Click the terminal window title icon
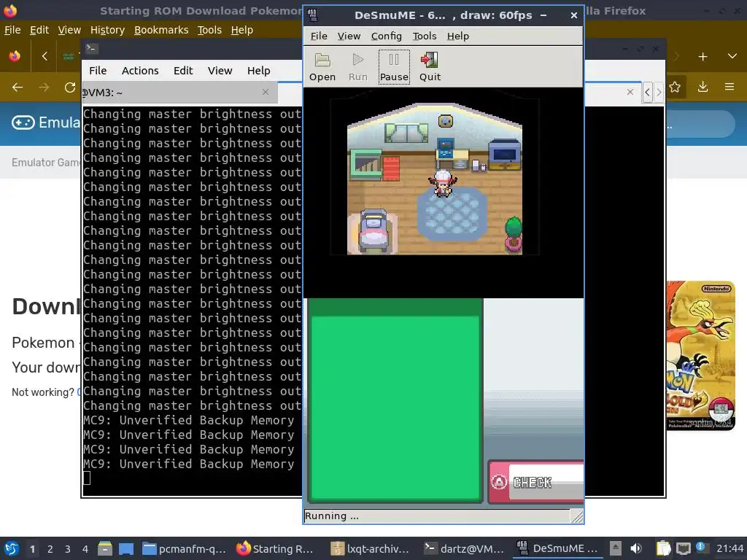The width and height of the screenshot is (747, 560). (x=91, y=49)
